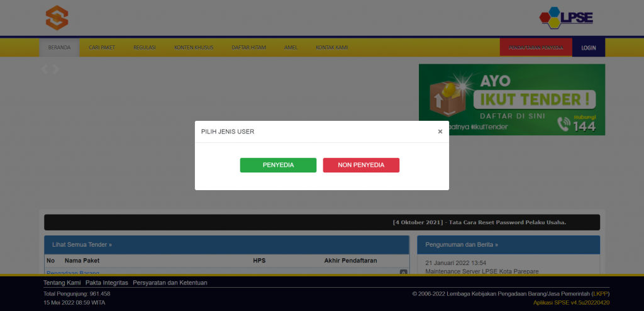Choose the green PENYEDIA button
This screenshot has height=311, width=644.
(x=278, y=165)
